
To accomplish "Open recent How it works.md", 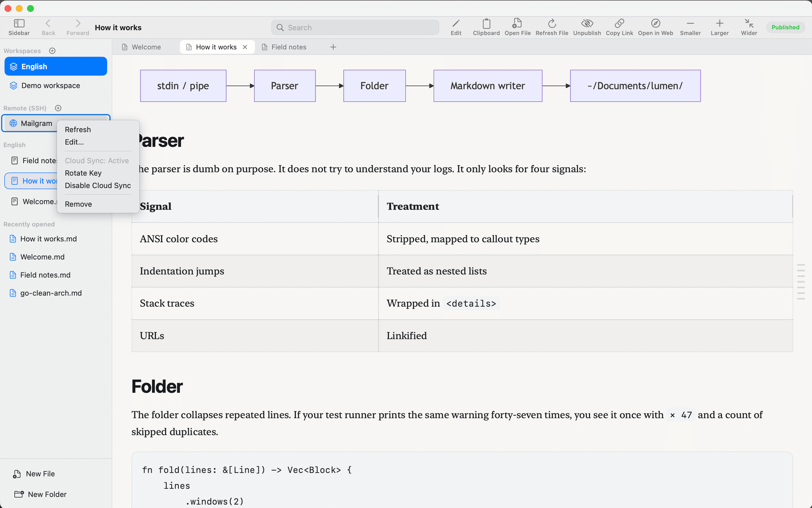I will tap(49, 239).
